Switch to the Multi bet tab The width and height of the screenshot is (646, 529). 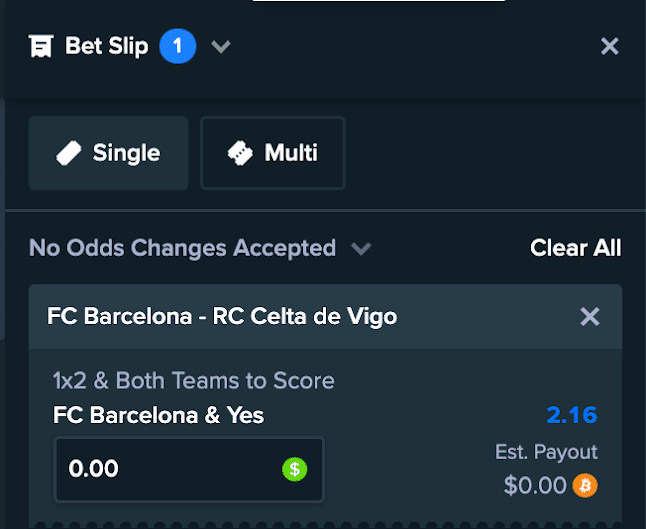[x=273, y=153]
